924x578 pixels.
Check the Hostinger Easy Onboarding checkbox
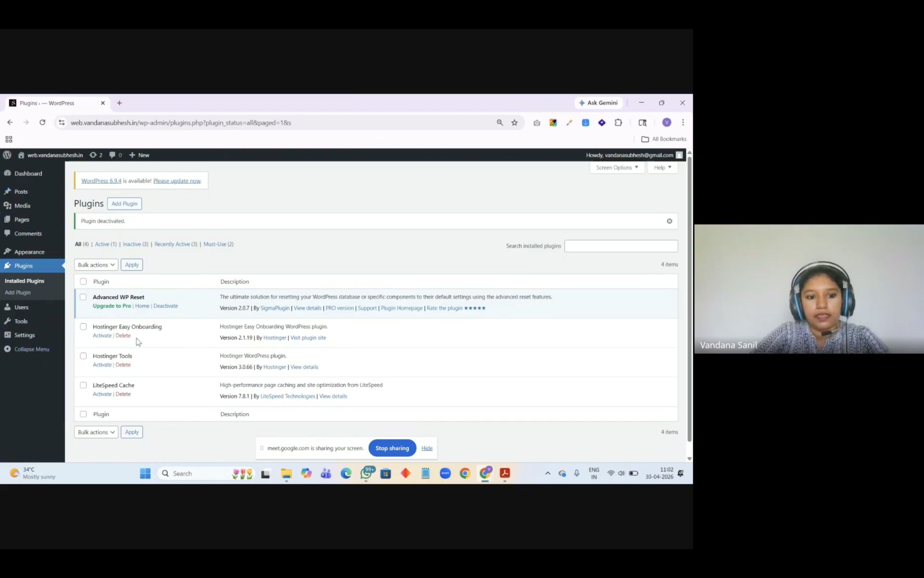(83, 327)
